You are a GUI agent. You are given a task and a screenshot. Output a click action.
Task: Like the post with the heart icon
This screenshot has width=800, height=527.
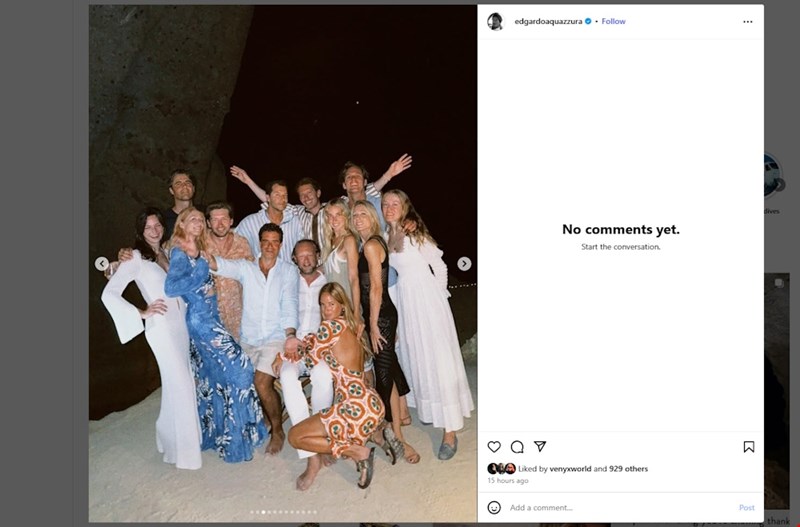click(x=494, y=447)
